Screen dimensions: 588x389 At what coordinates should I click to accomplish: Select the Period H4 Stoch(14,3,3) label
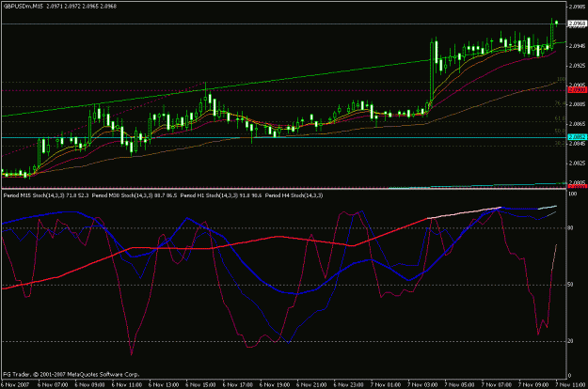294,195
